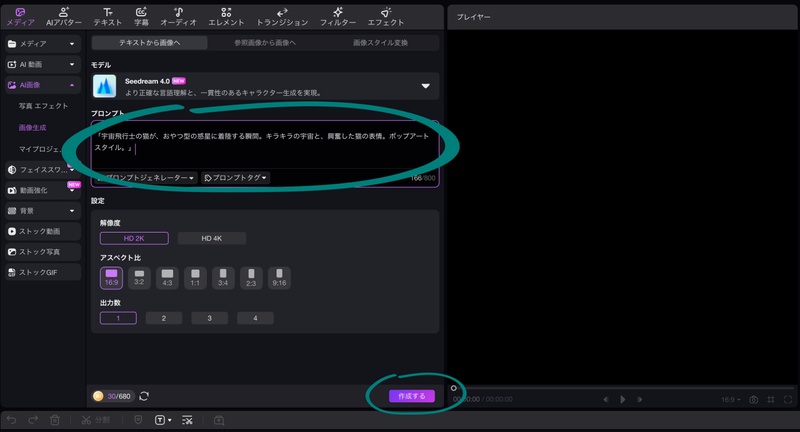Choose 2:3 aspect ratio
The image size is (800, 432).
(x=251, y=278)
